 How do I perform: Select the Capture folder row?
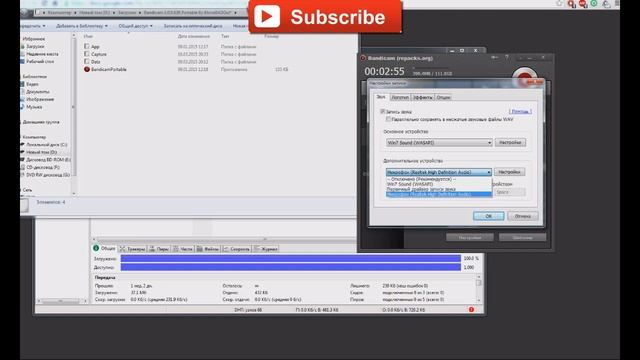(186, 54)
